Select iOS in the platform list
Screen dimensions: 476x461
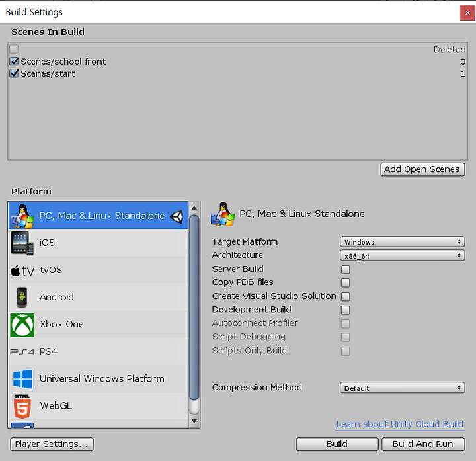coord(99,243)
